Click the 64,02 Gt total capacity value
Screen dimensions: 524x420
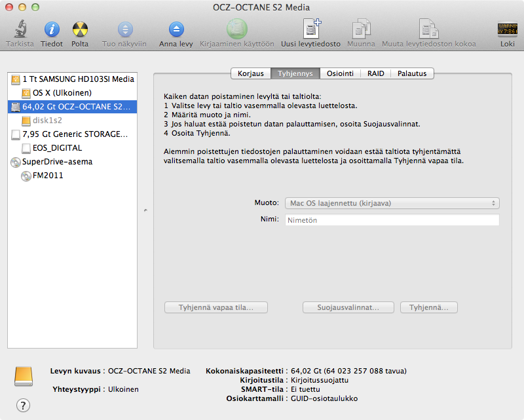348,371
